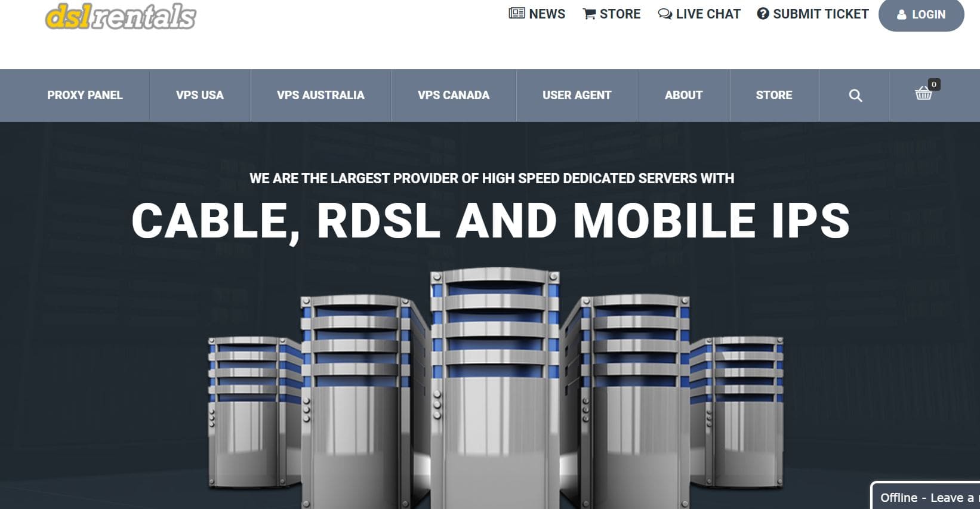Click the shopping cart icon beside top STORE

tap(589, 14)
